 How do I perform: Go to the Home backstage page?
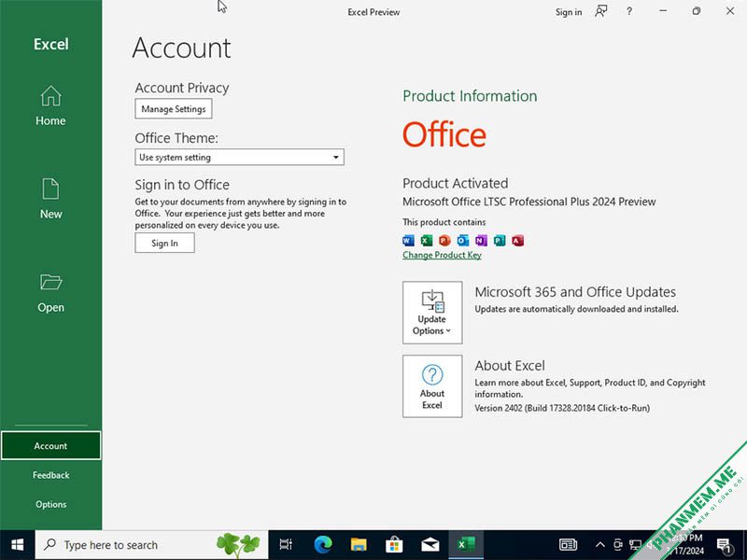pyautogui.click(x=50, y=105)
